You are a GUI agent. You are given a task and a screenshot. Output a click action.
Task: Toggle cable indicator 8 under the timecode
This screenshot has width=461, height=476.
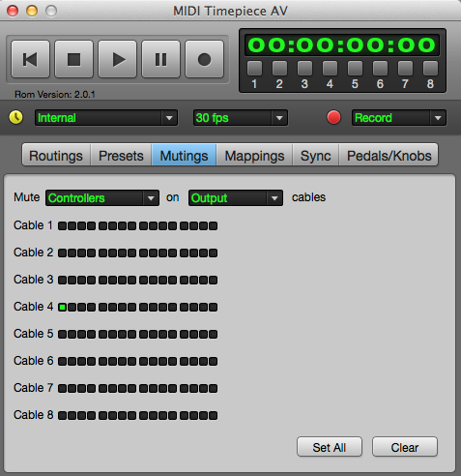tap(430, 68)
